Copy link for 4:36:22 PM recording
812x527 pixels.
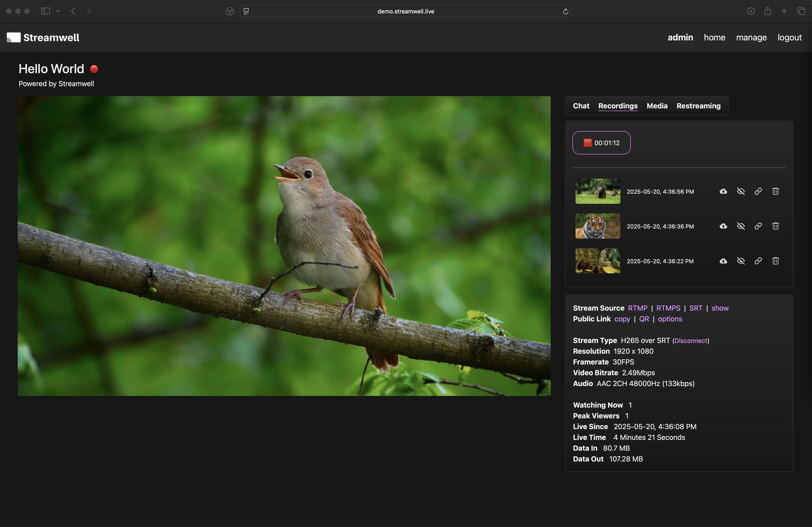tap(758, 261)
